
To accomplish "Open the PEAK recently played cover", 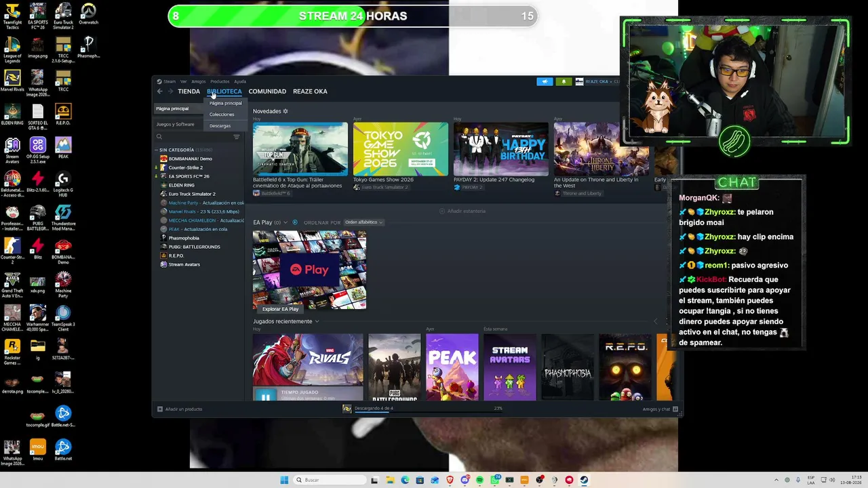I will coord(452,367).
